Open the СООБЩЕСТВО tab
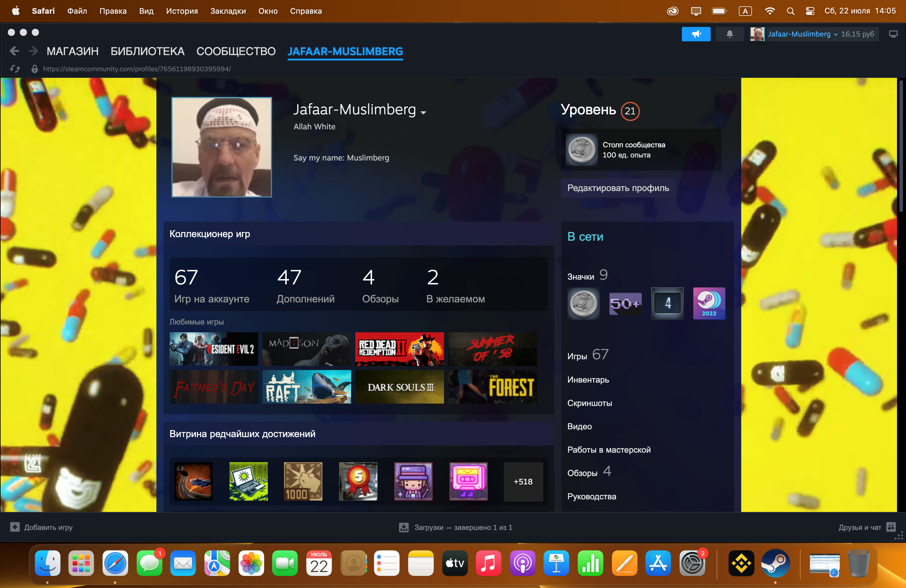The height and width of the screenshot is (588, 906). point(235,51)
